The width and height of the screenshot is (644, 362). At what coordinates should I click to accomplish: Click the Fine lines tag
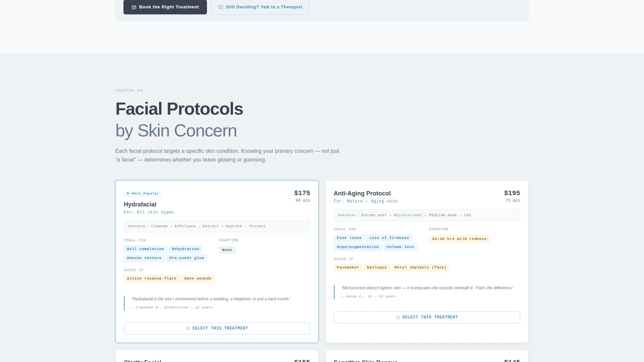pyautogui.click(x=349, y=238)
